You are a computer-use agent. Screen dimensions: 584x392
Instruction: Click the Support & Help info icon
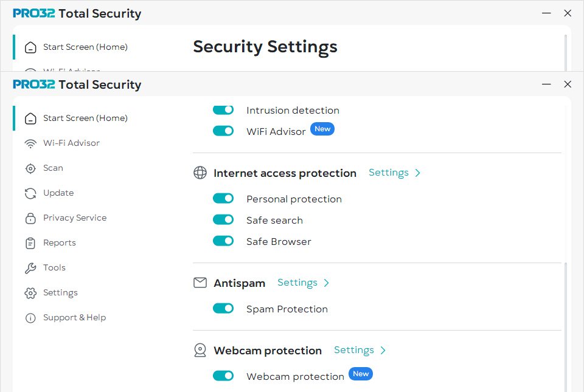coord(30,318)
